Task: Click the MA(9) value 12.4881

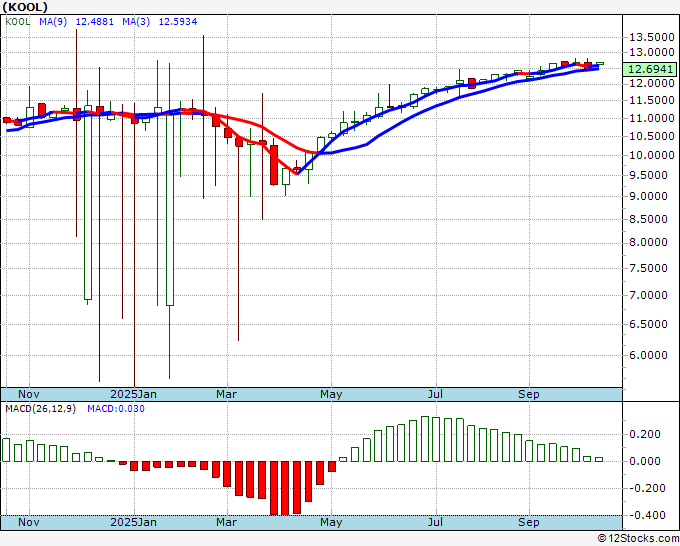Action: pos(95,22)
